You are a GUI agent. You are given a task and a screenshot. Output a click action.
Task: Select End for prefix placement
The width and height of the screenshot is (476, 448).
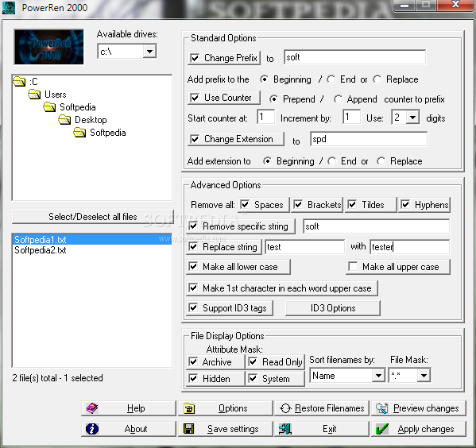pyautogui.click(x=331, y=79)
